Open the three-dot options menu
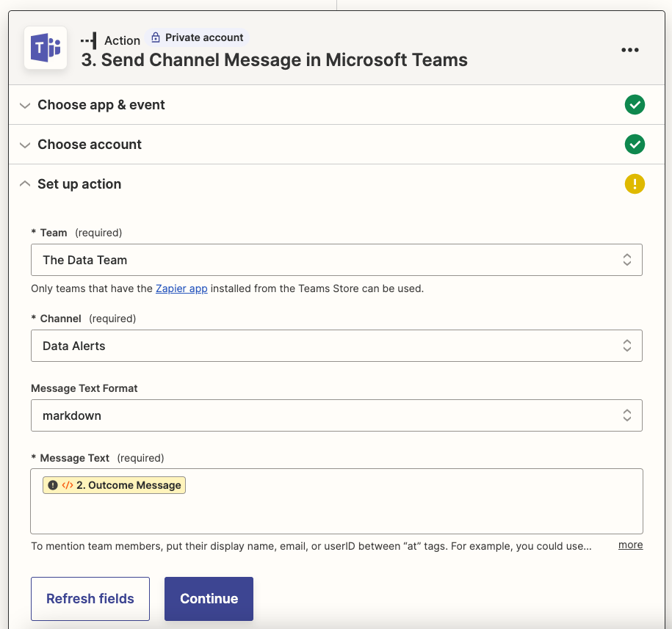This screenshot has height=629, width=672. pyautogui.click(x=629, y=50)
